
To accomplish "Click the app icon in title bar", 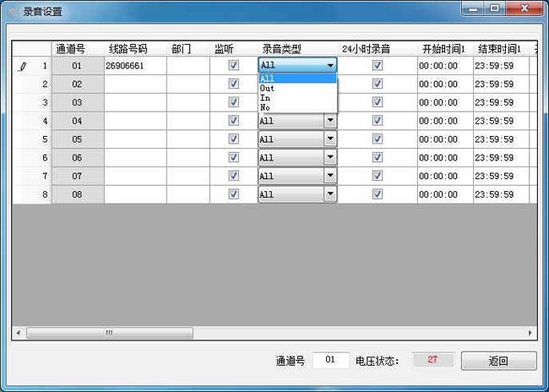I will 12,12.
